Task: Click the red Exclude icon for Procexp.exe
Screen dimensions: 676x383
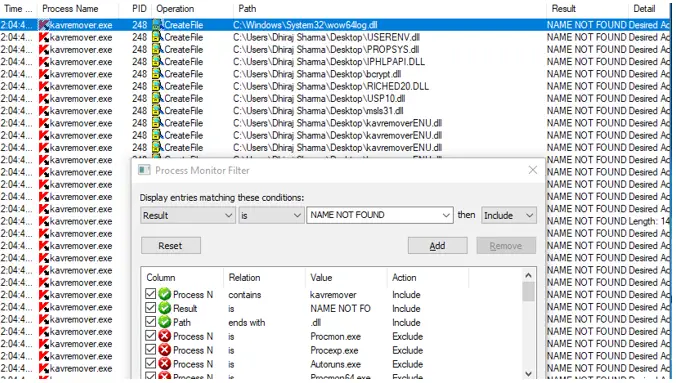Action: (x=164, y=350)
